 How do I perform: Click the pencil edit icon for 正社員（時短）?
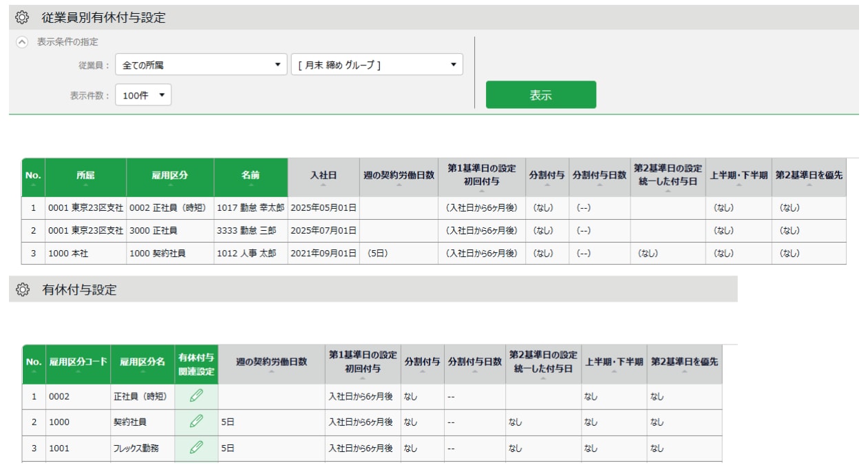coord(196,396)
